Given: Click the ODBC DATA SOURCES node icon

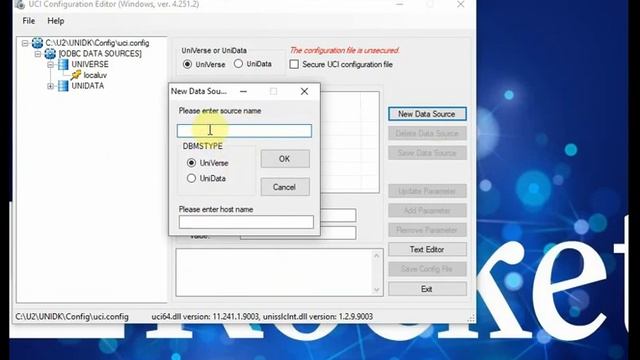Looking at the screenshot, I should (x=50, y=53).
